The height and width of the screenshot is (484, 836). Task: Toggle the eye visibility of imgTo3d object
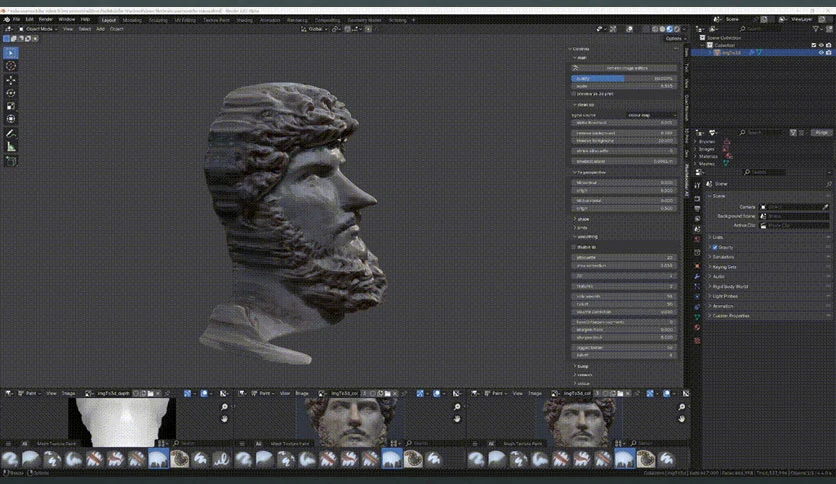click(x=821, y=53)
